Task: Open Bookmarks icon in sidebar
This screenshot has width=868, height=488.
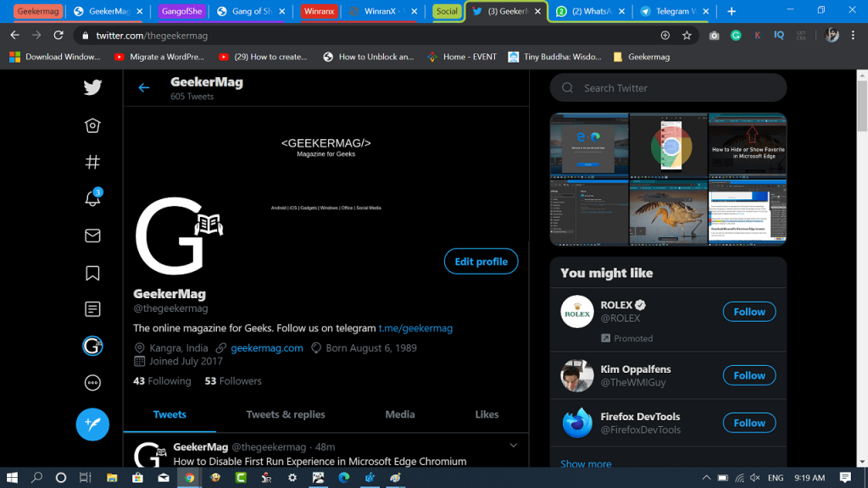Action: (92, 273)
